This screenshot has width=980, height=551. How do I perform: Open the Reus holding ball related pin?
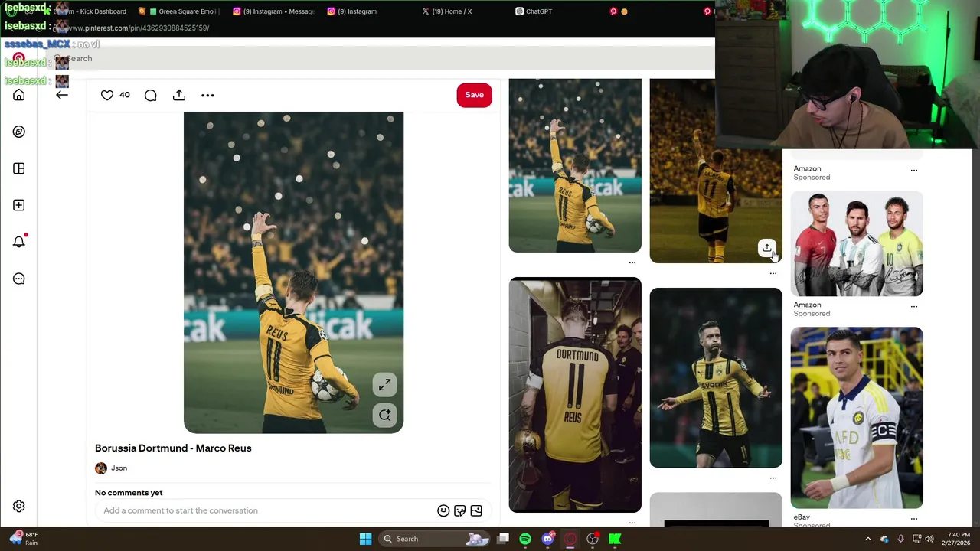(x=575, y=165)
